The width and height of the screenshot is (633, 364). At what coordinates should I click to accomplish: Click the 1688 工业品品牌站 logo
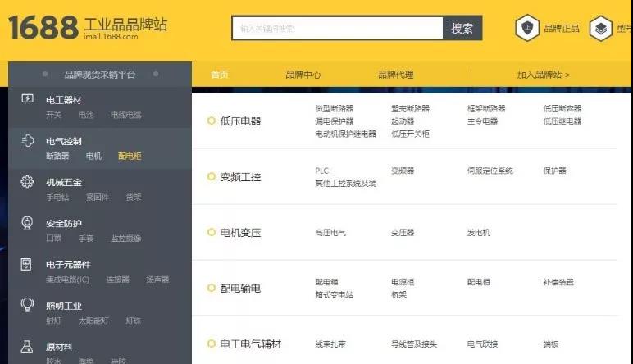(88, 27)
